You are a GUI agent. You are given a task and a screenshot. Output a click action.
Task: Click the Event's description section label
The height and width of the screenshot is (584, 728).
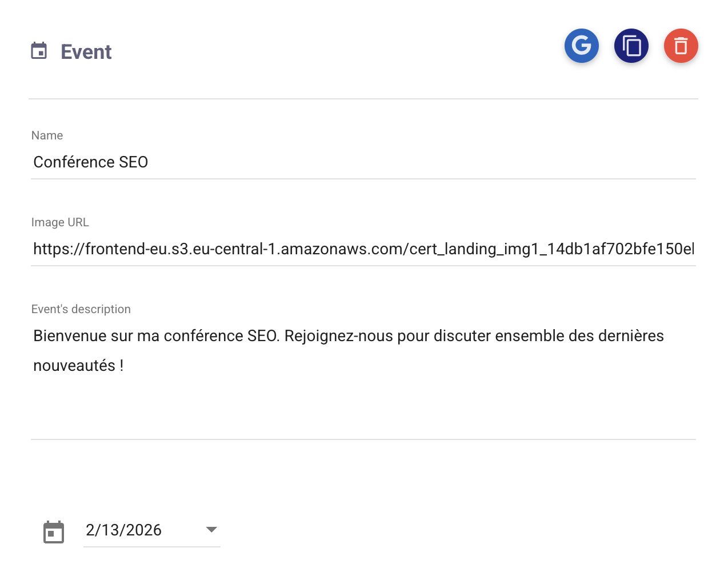tap(81, 309)
